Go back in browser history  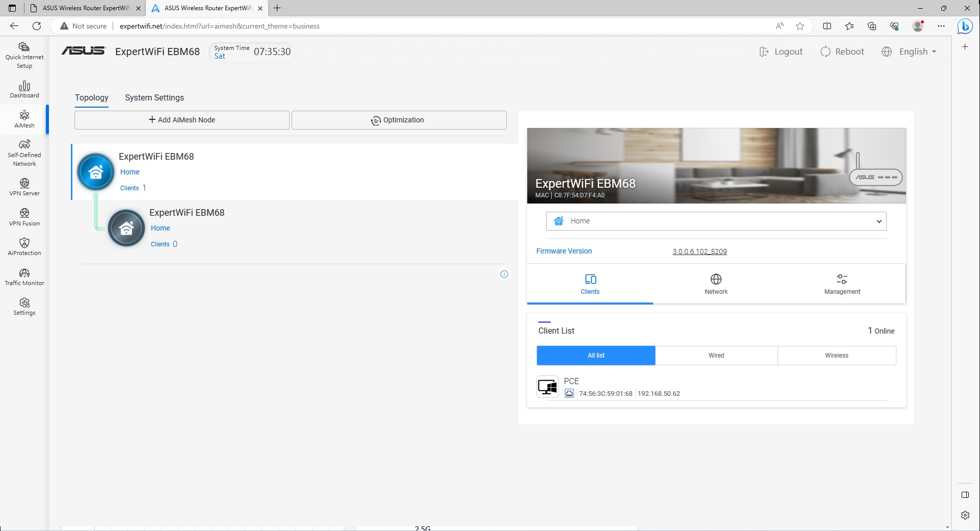click(x=14, y=26)
